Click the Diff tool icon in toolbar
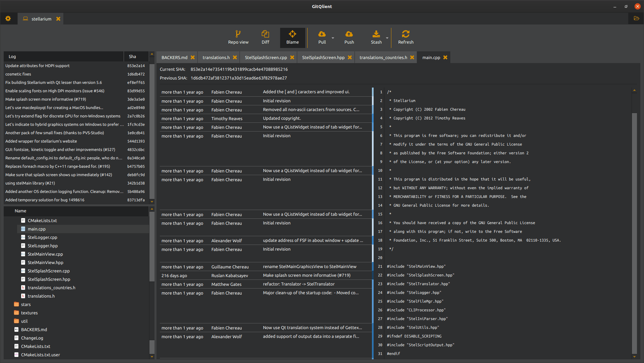Image resolution: width=644 pixels, height=363 pixels. [x=265, y=38]
